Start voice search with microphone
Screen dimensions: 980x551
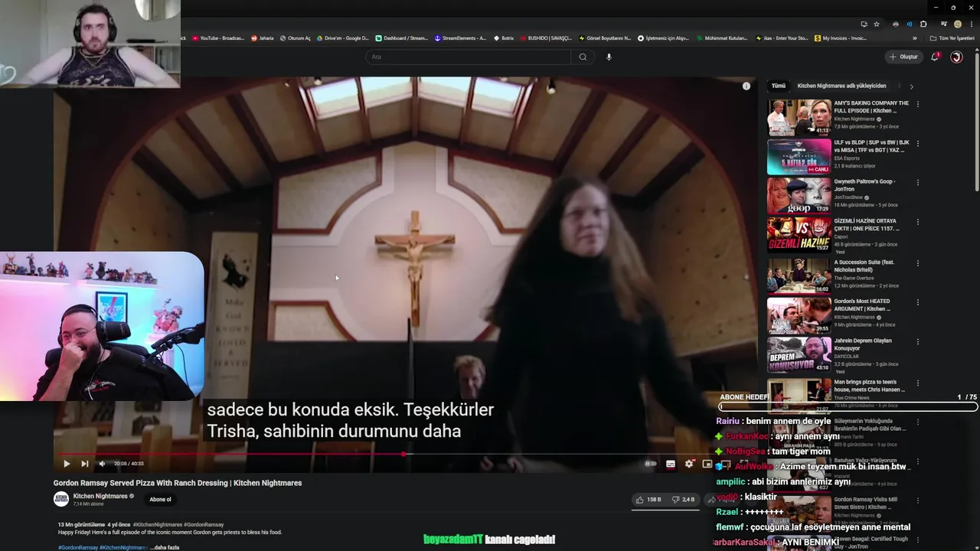[609, 57]
